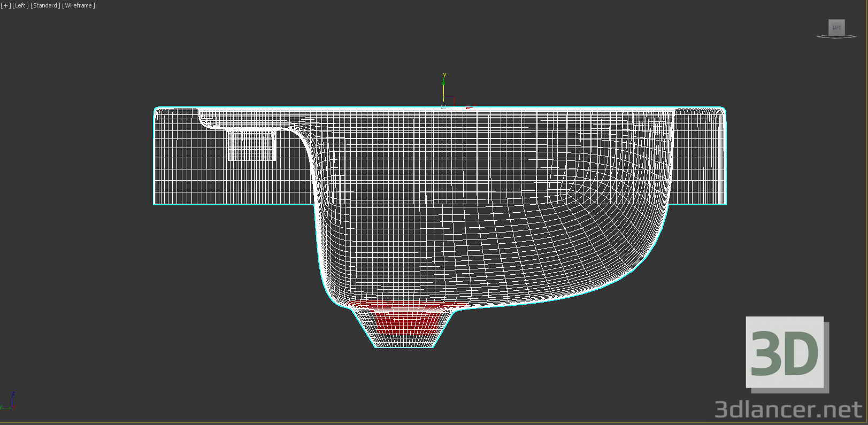868x425 pixels.
Task: Open the [+] viewport general menu
Action: (x=5, y=5)
